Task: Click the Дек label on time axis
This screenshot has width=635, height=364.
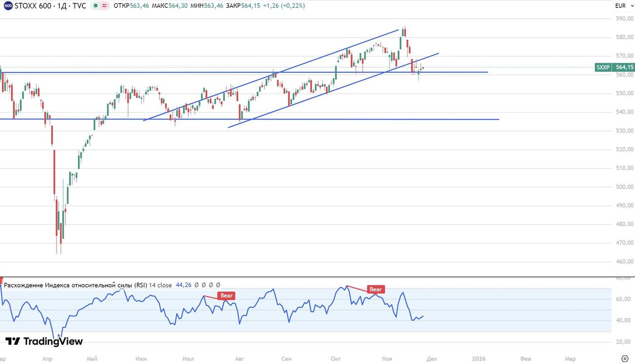Action: pos(432,359)
